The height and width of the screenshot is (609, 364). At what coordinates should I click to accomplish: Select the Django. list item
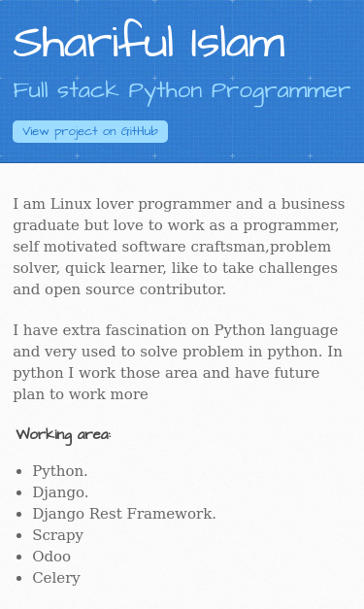click(x=60, y=492)
